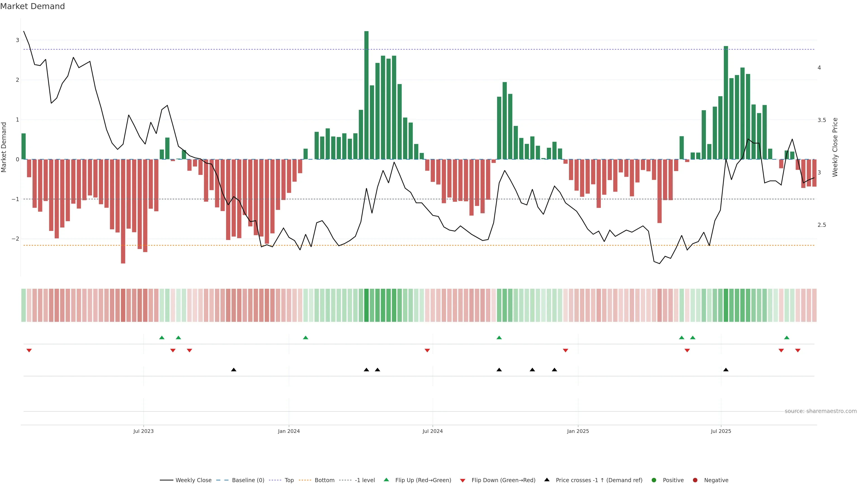Click the Jul 2024 x-axis label
This screenshot has height=488, width=868.
coord(432,431)
